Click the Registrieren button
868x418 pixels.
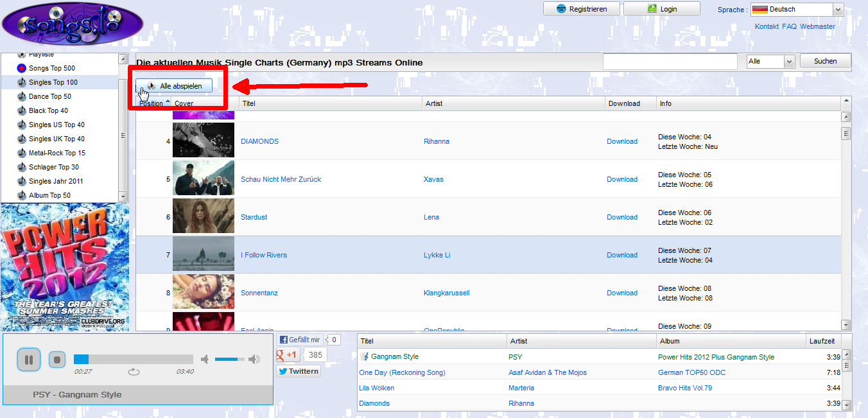tap(581, 9)
